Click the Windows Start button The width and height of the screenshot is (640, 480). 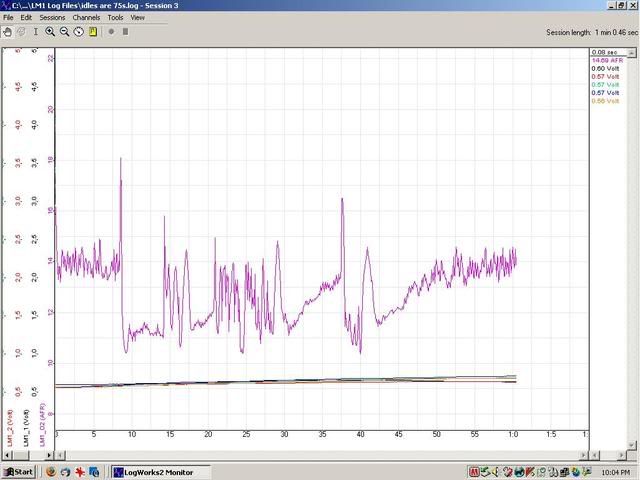point(18,472)
